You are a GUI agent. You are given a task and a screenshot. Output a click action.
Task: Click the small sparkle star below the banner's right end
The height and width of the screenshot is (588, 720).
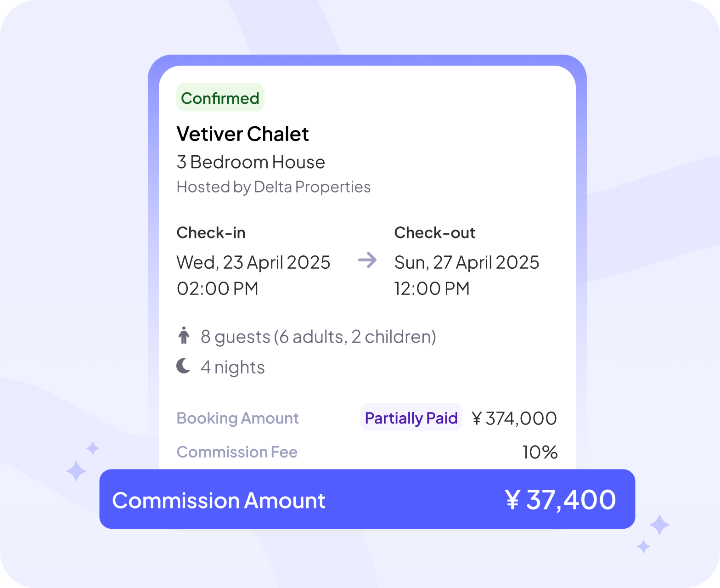pyautogui.click(x=644, y=547)
